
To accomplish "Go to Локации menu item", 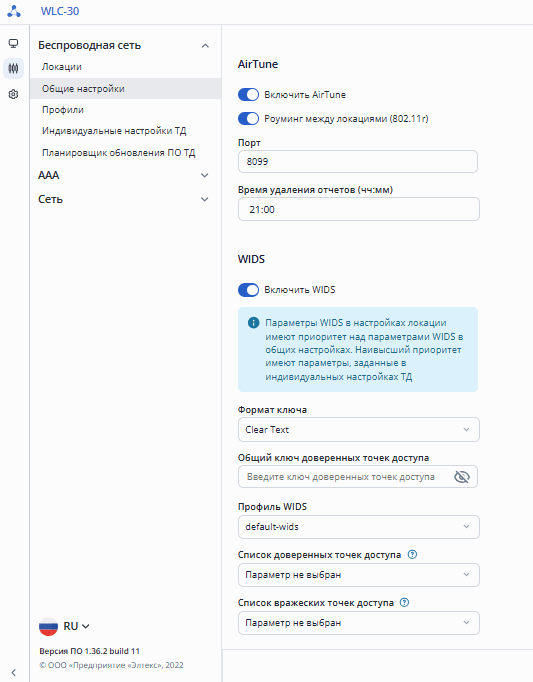I will (x=62, y=67).
